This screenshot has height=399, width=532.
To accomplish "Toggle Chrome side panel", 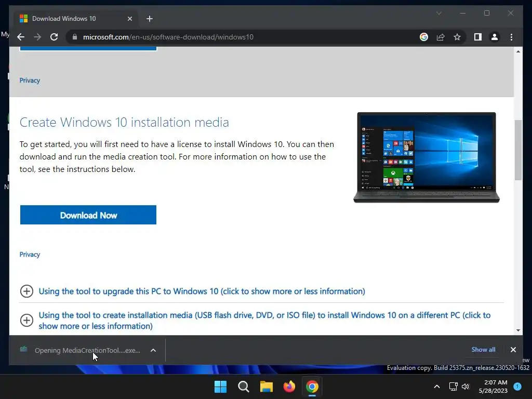I will point(478,37).
